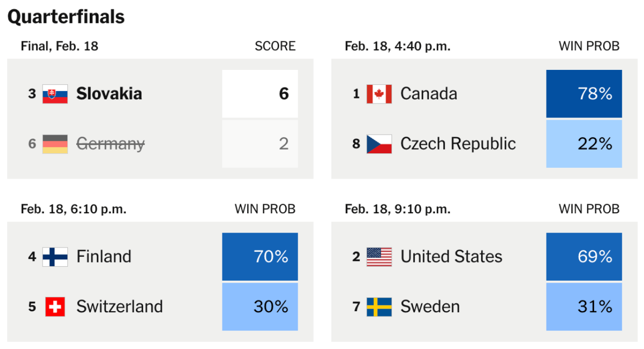This screenshot has height=349, width=644.
Task: Click the Finland flag icon
Action: (55, 257)
